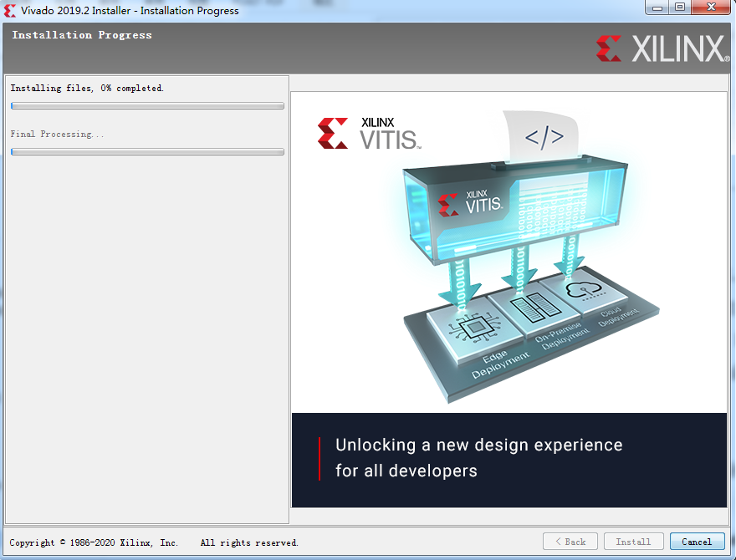Click the Xilinx copyright notice text
Image resolution: width=736 pixels, height=560 pixels.
pyautogui.click(x=154, y=542)
